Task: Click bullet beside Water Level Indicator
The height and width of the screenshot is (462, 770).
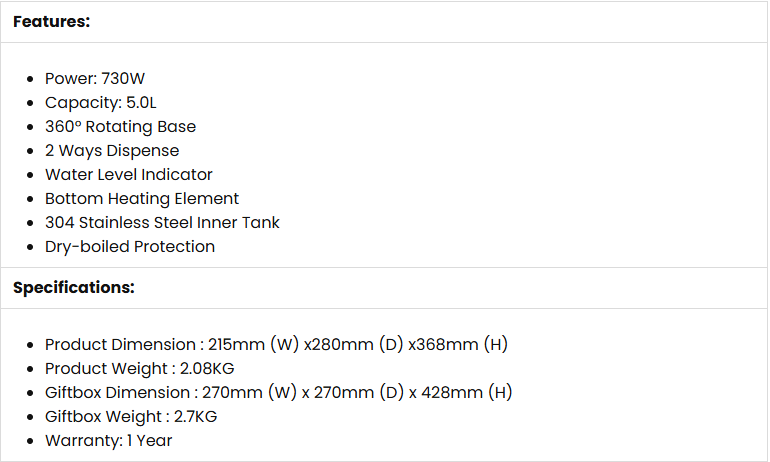Action: (33, 175)
